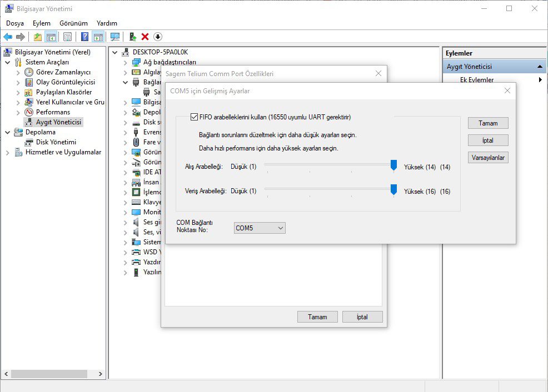The image size is (548, 392).
Task: Click the blue back arrow in toolbar
Action: click(8, 37)
